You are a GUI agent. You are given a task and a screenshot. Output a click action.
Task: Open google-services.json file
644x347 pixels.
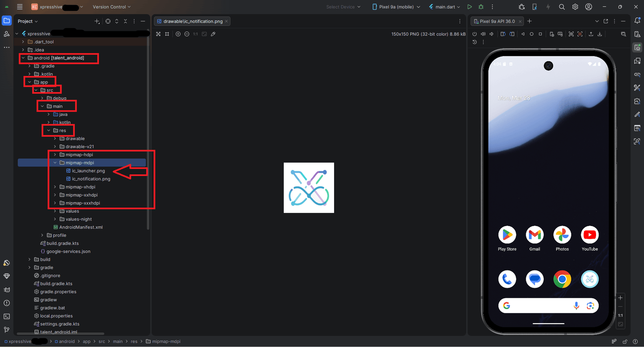click(65, 251)
